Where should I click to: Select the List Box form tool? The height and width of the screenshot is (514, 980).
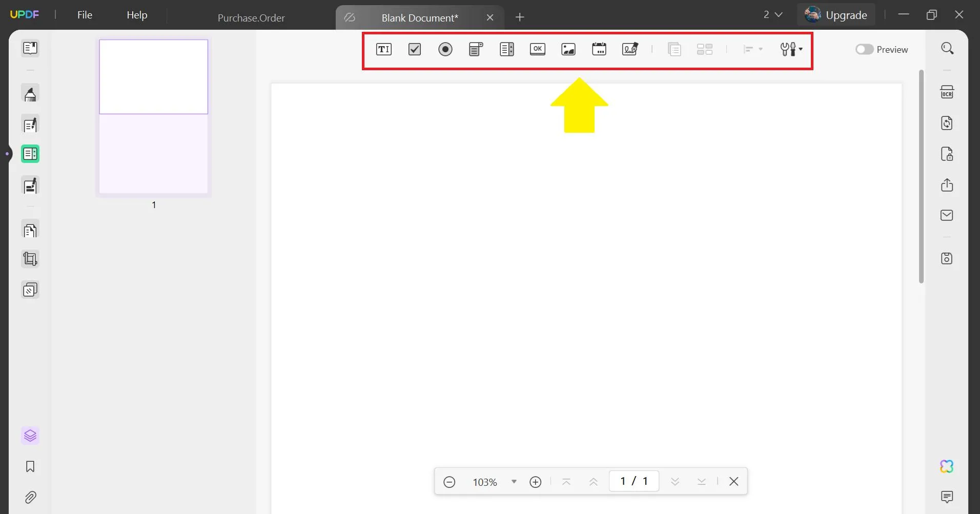(x=506, y=49)
